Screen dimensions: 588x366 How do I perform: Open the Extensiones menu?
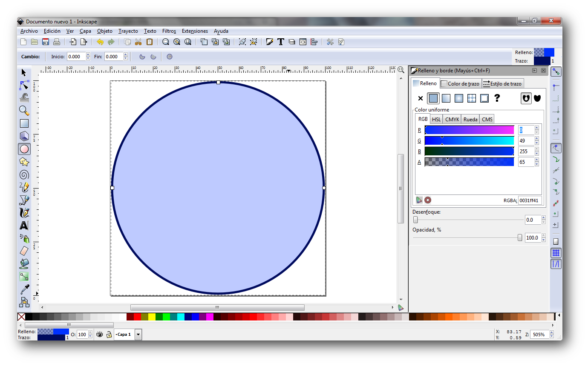pyautogui.click(x=195, y=31)
